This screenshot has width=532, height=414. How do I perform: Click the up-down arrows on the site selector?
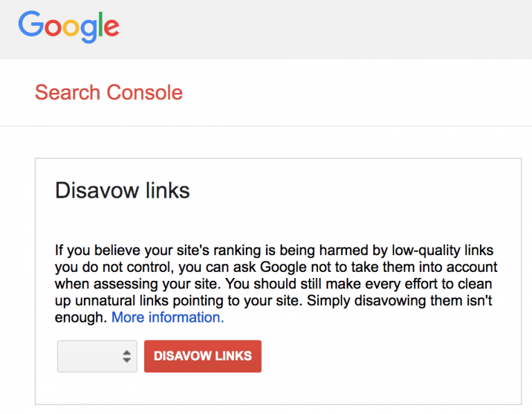[x=127, y=356]
